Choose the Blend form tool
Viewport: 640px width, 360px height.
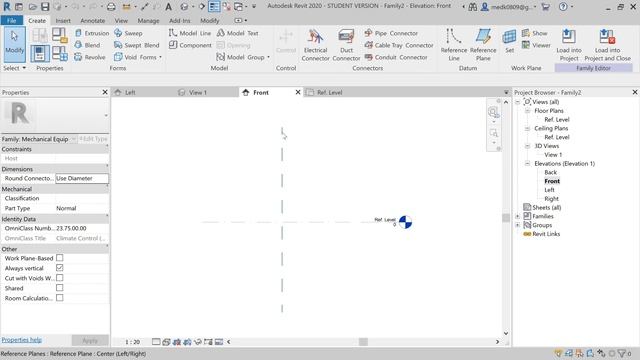87,45
